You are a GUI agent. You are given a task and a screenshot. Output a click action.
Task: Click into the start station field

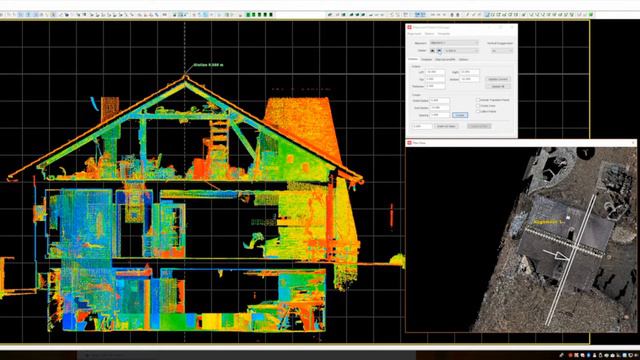coord(439,100)
